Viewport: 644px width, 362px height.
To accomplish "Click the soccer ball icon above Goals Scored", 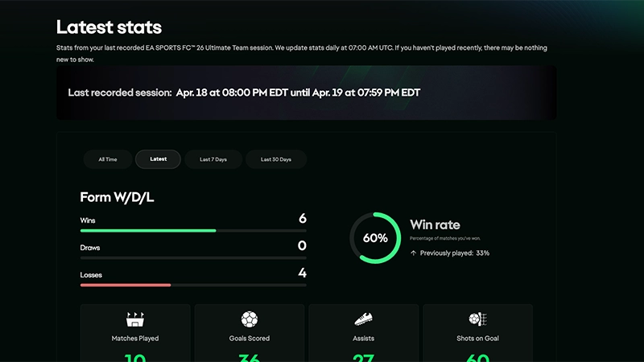I will coord(250,319).
